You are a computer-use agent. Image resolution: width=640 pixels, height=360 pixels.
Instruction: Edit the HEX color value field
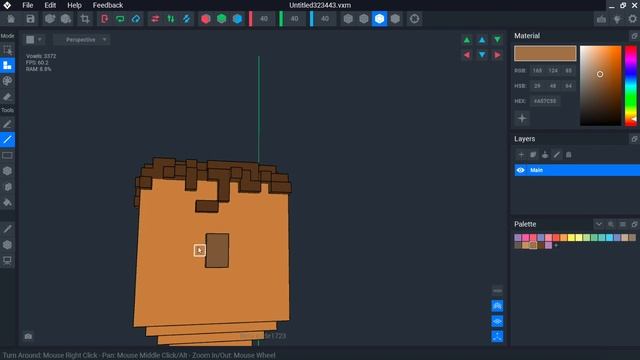pyautogui.click(x=545, y=101)
